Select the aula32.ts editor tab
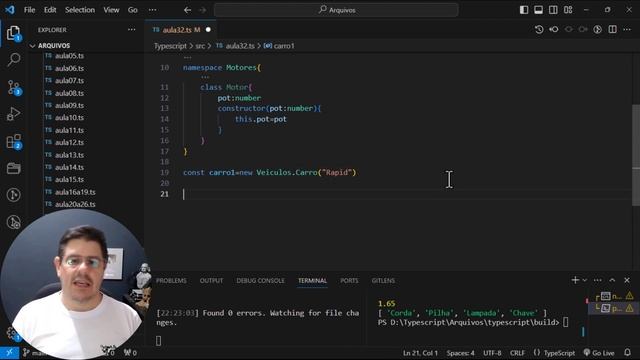640x360 pixels. point(181,30)
